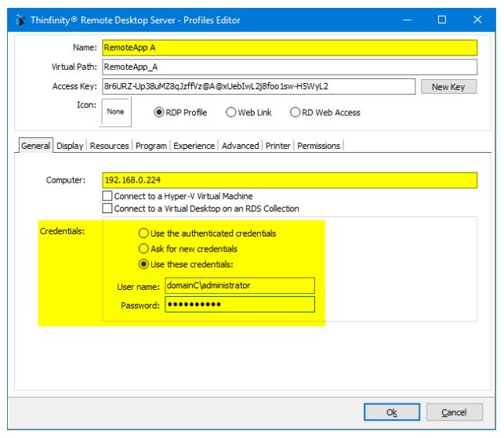Check Connect to Virtual Desktop on RDS Collection
The width and height of the screenshot is (504, 438).
tap(107, 208)
